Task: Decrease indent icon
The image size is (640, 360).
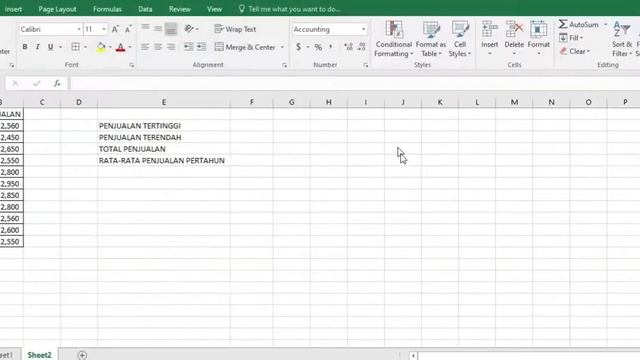Action: coord(188,47)
